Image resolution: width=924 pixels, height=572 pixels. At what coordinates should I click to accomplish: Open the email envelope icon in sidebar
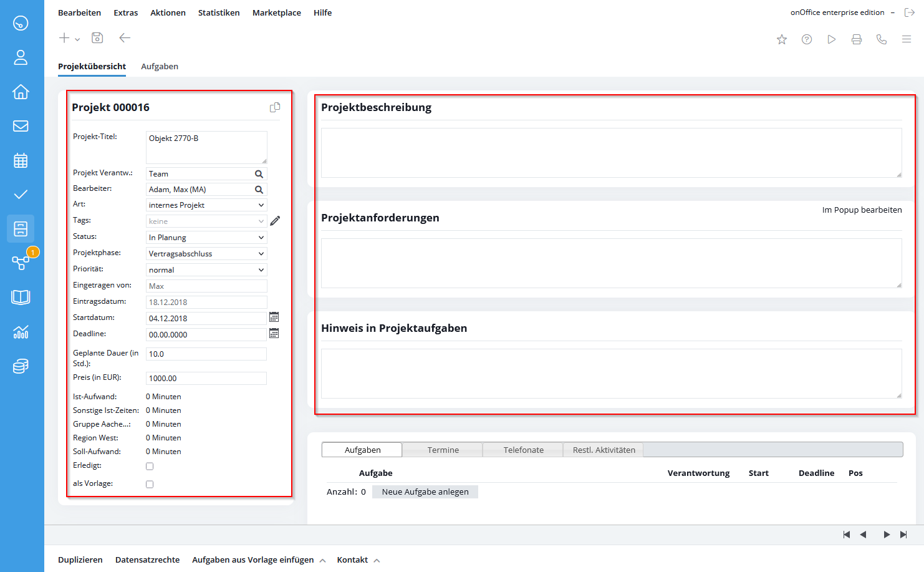(x=21, y=126)
